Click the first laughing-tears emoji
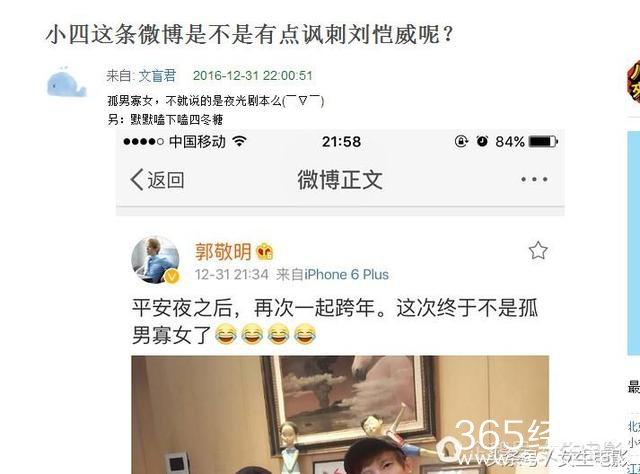This screenshot has height=474, width=640. 226,334
